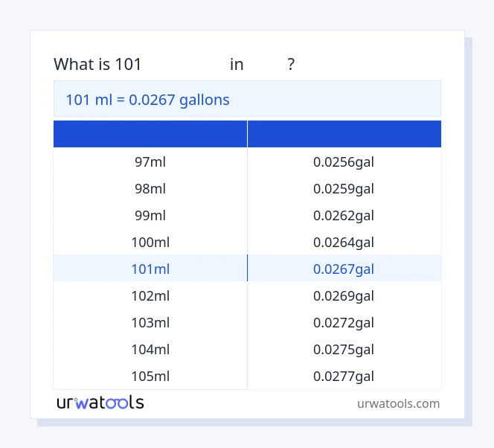Select the 102ml table cell
This screenshot has height=448, width=494.
tap(150, 295)
